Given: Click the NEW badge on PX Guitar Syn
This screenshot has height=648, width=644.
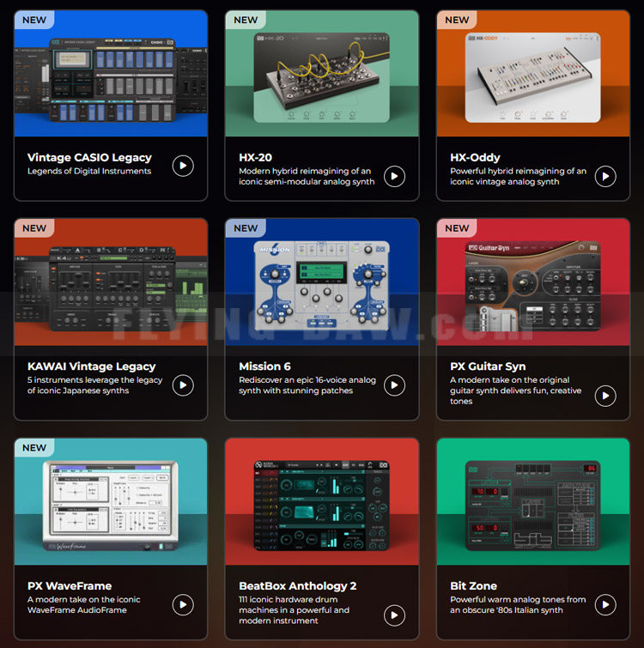Looking at the screenshot, I should pyautogui.click(x=457, y=228).
